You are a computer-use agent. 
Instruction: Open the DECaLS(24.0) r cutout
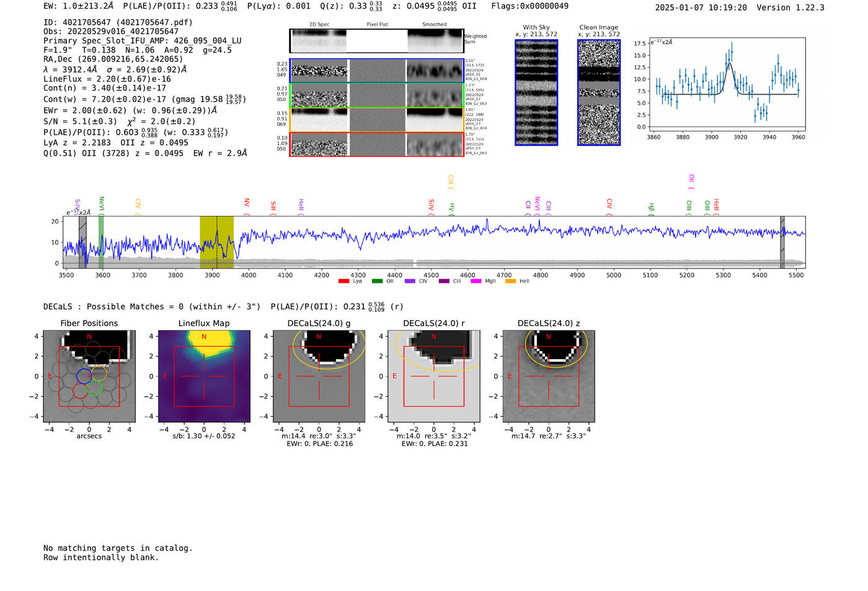pyautogui.click(x=434, y=376)
